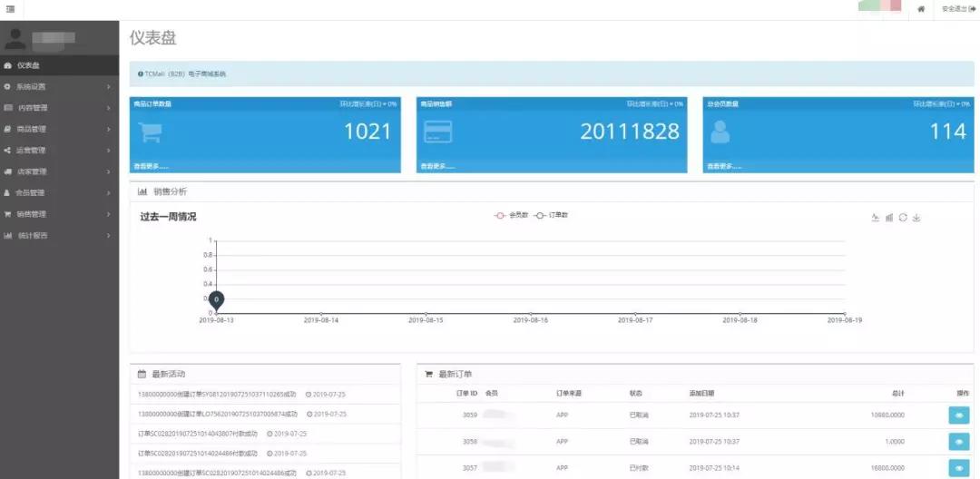Download the sales chart as image
This screenshot has height=479, width=980.
[x=916, y=218]
